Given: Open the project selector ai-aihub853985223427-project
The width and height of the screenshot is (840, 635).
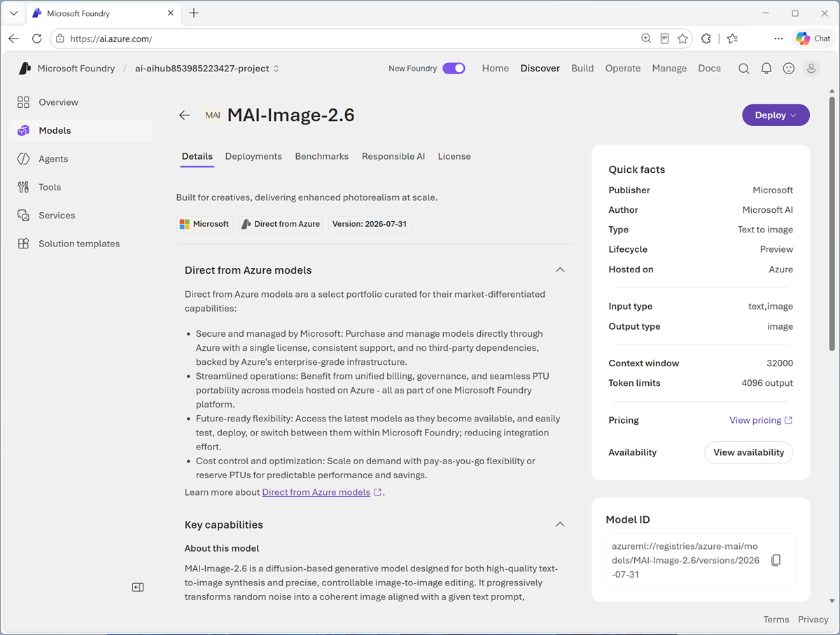Looking at the screenshot, I should [x=207, y=69].
